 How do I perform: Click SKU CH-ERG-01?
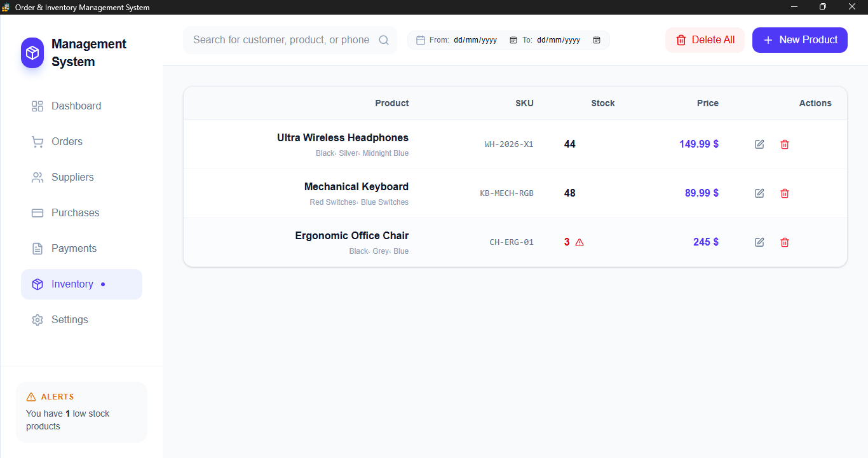512,242
